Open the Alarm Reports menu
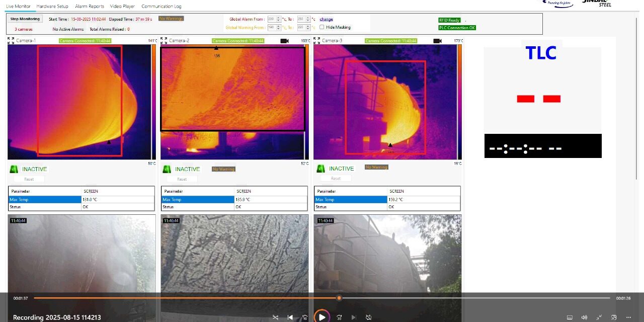 pos(89,7)
